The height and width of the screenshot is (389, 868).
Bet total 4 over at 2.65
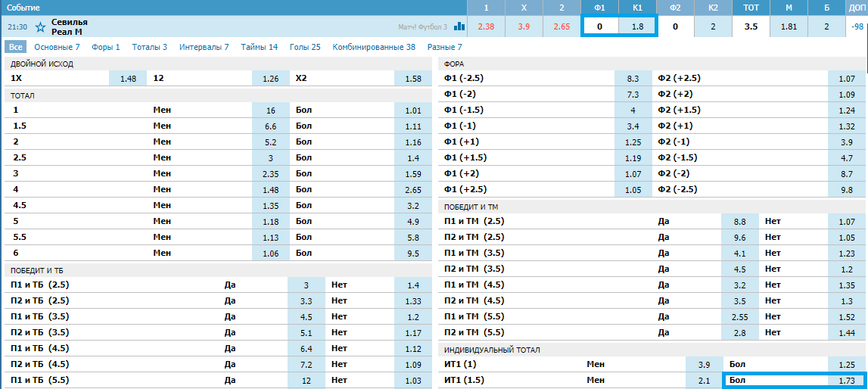point(413,190)
